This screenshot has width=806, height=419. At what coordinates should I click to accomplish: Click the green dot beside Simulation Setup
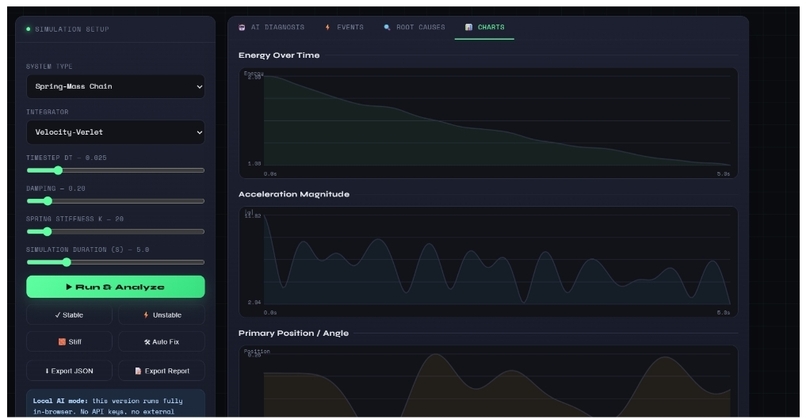[28, 29]
